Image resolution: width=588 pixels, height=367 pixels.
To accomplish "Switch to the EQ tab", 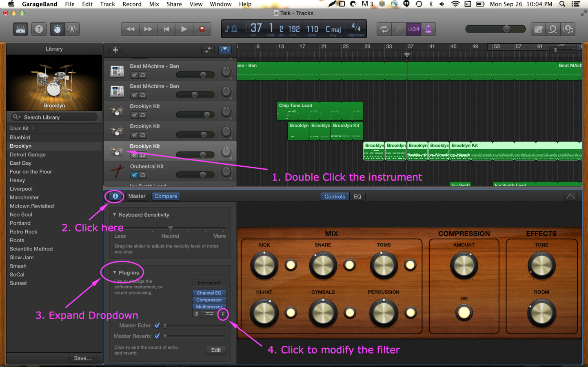I will 357,197.
